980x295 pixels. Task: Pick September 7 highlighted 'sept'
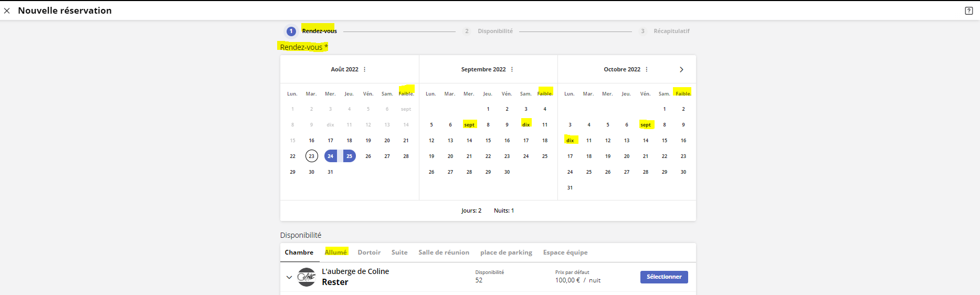(469, 124)
